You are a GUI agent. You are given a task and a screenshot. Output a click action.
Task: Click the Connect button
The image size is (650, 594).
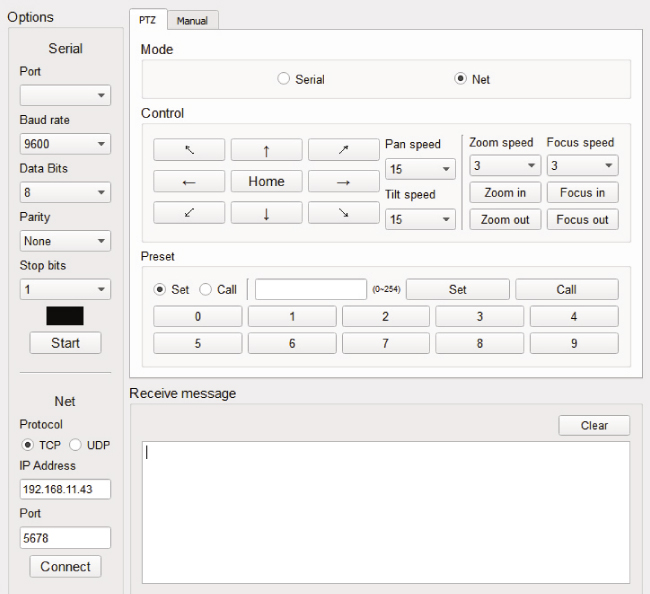point(66,567)
